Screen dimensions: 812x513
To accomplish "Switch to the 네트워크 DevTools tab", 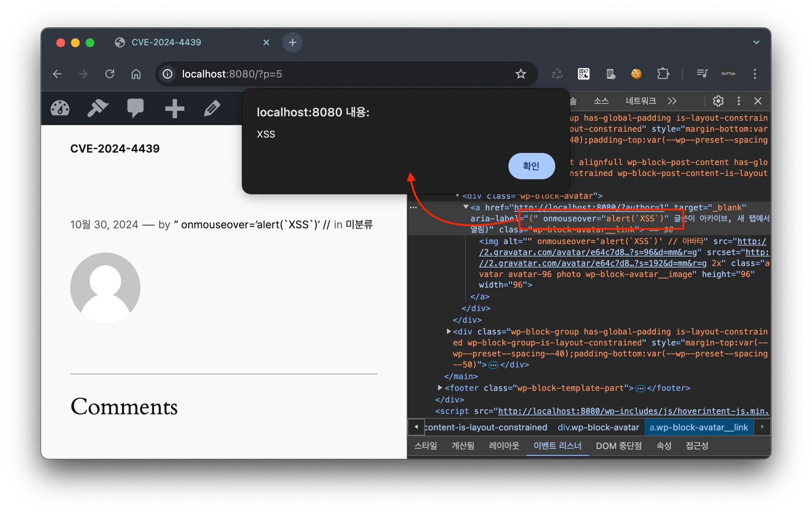I will click(x=641, y=101).
